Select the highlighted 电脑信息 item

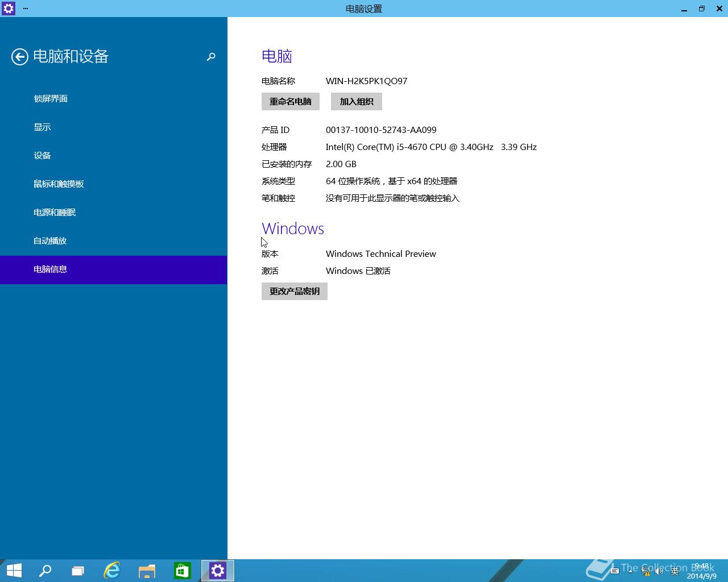pyautogui.click(x=113, y=269)
